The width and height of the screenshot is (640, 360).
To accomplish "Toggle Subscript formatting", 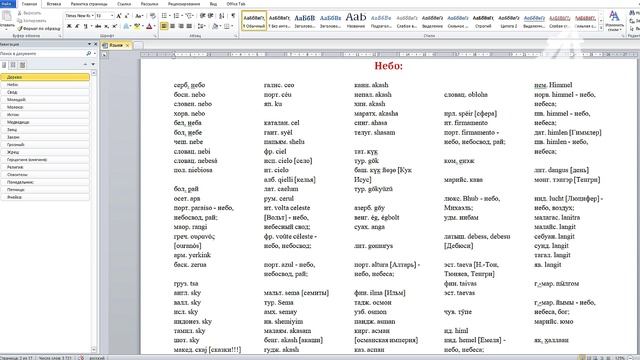I will click(106, 26).
